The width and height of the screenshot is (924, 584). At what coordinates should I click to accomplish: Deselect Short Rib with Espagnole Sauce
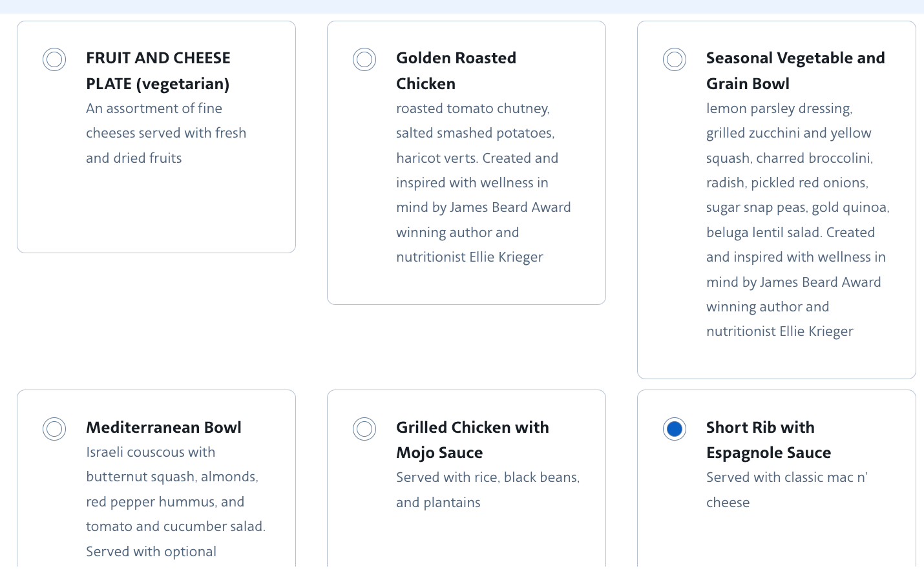coord(675,429)
